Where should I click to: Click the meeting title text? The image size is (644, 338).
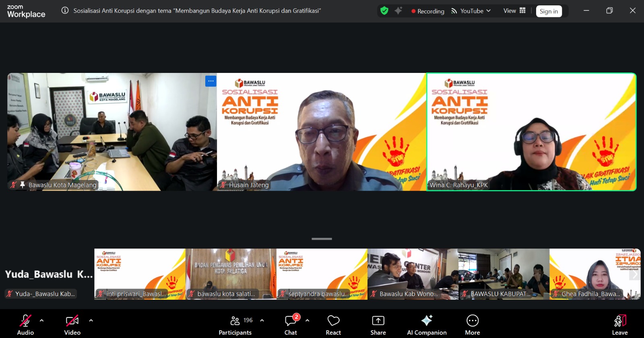point(197,11)
